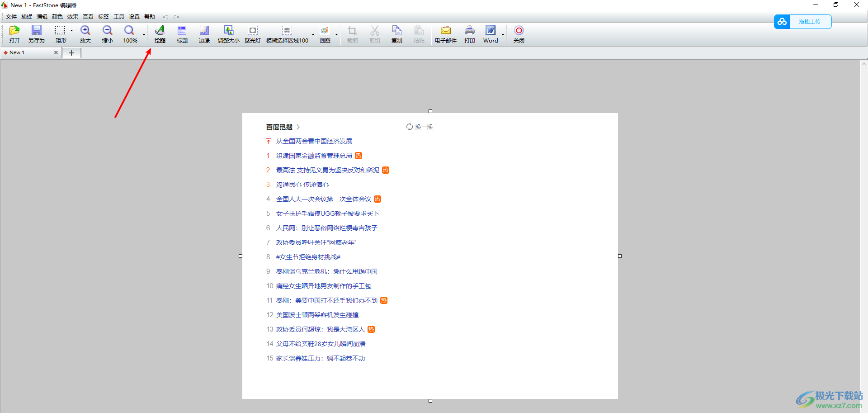Open the Colors (颜色) menu

click(57, 17)
